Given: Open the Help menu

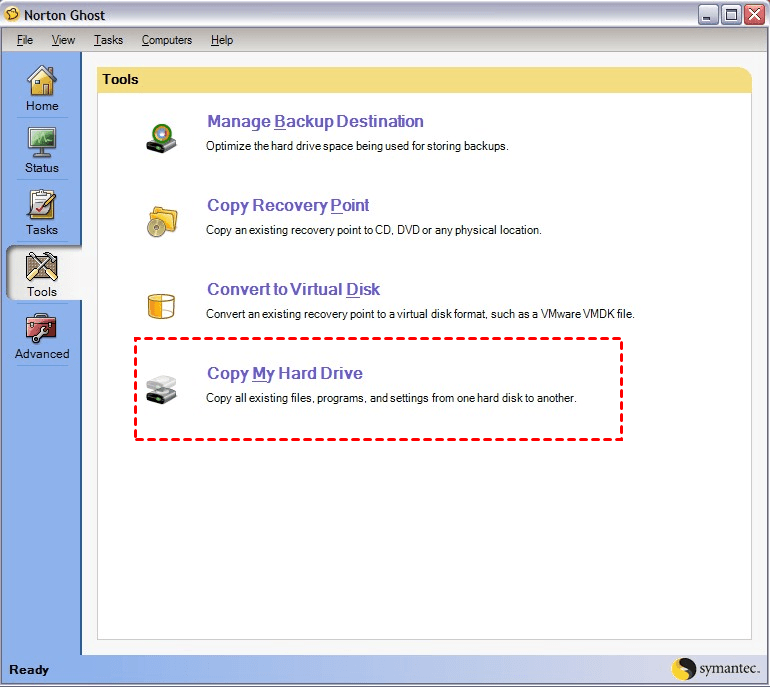Looking at the screenshot, I should pyautogui.click(x=222, y=40).
